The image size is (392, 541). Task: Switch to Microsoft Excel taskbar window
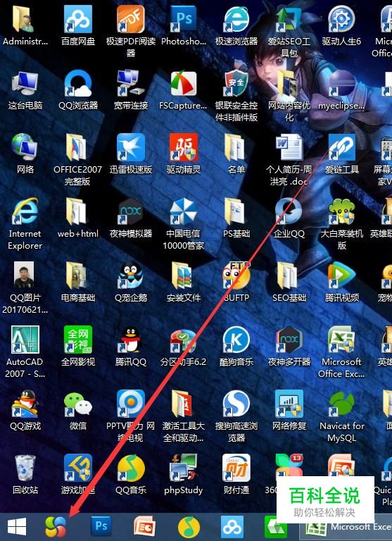[x=346, y=527]
